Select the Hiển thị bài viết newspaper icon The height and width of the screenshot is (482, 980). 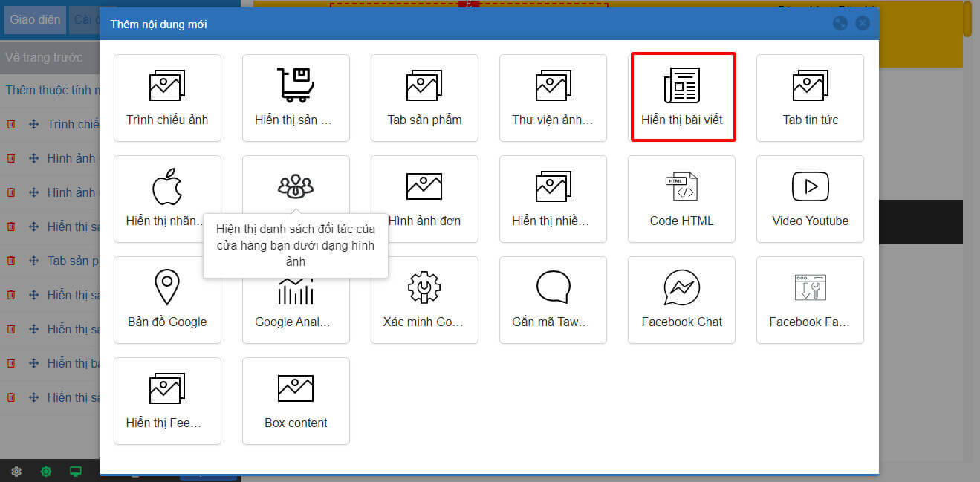click(681, 85)
